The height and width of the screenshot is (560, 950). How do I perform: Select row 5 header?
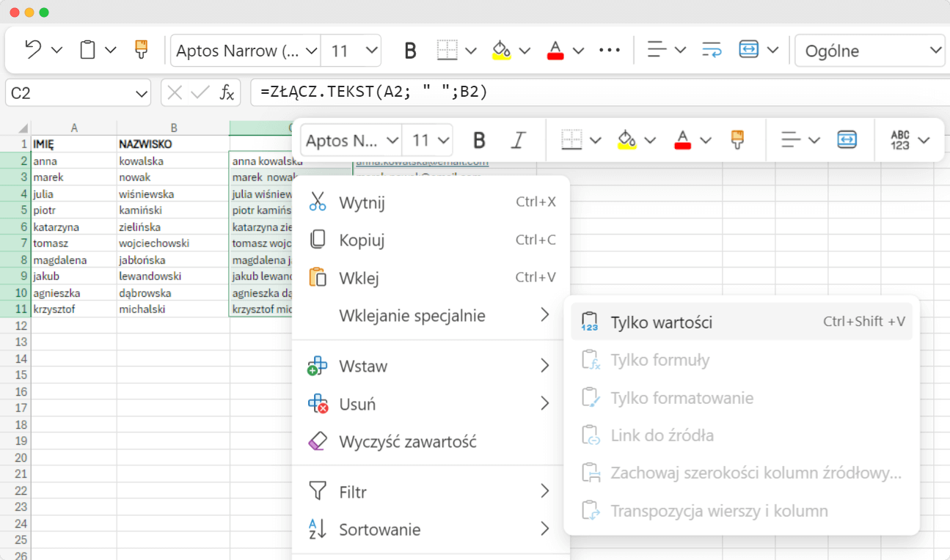(15, 210)
